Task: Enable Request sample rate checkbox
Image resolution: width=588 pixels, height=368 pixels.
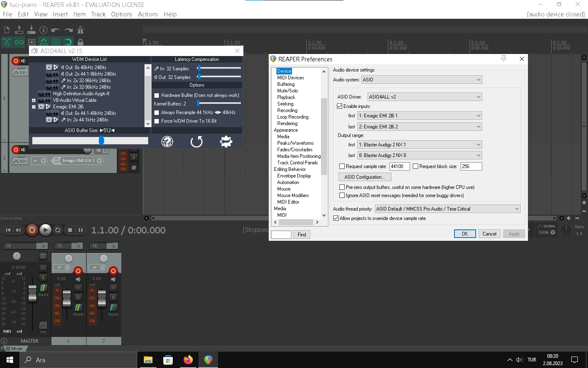Action: 342,166
